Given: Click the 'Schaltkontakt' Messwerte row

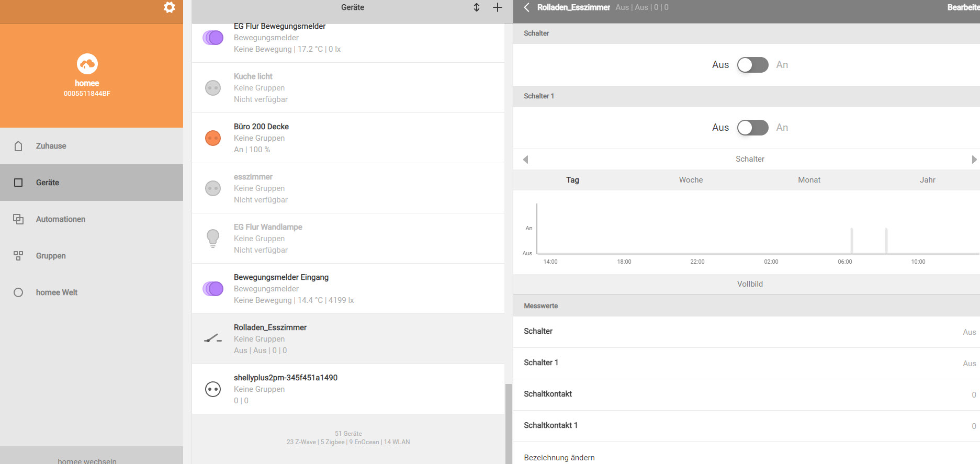Looking at the screenshot, I should [x=747, y=394].
